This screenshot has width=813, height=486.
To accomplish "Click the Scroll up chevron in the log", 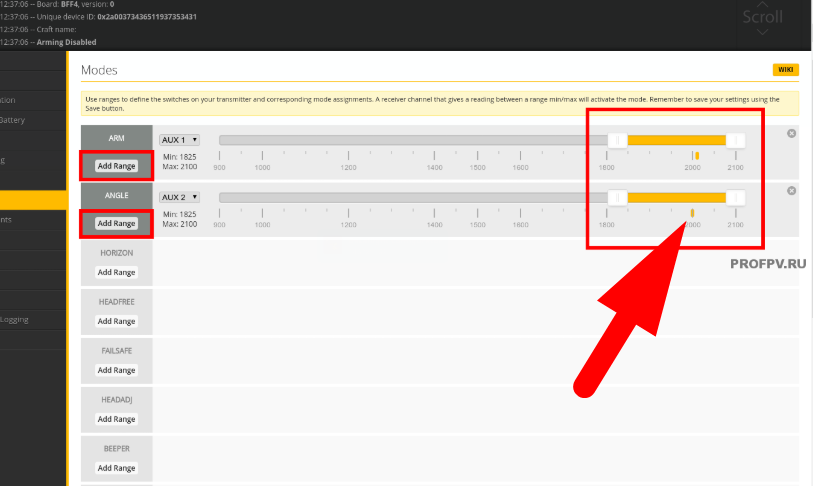I will pos(763,5).
